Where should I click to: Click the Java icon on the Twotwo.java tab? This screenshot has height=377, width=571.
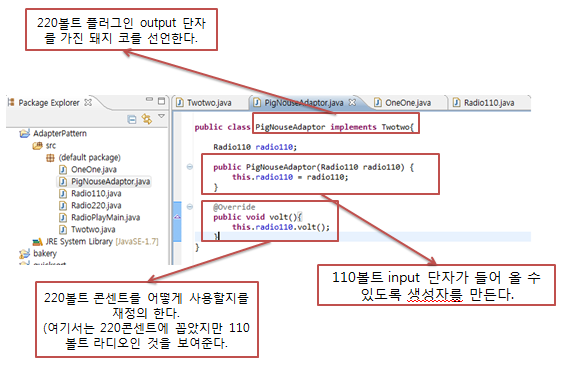[x=180, y=102]
